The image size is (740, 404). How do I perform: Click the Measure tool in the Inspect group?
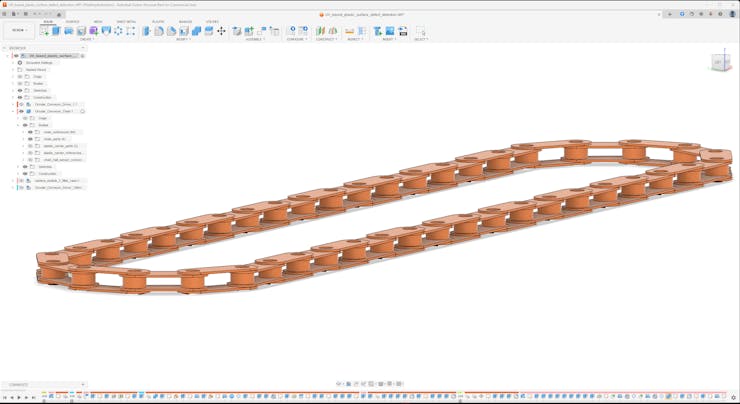point(349,31)
